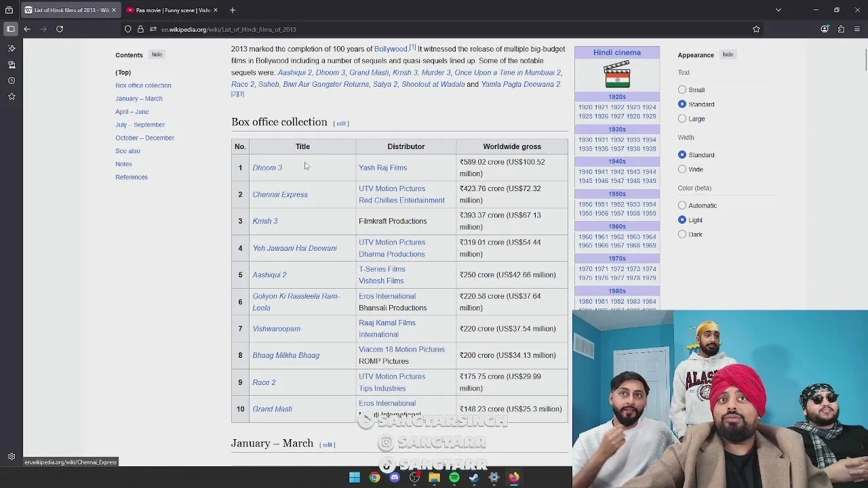
Task: Open Discord from the taskbar
Action: [395, 478]
